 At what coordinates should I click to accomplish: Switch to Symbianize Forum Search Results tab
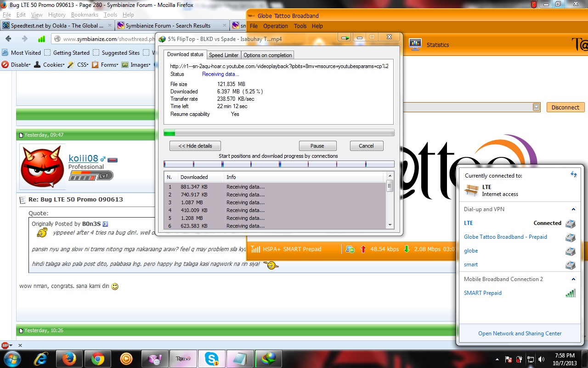171,26
